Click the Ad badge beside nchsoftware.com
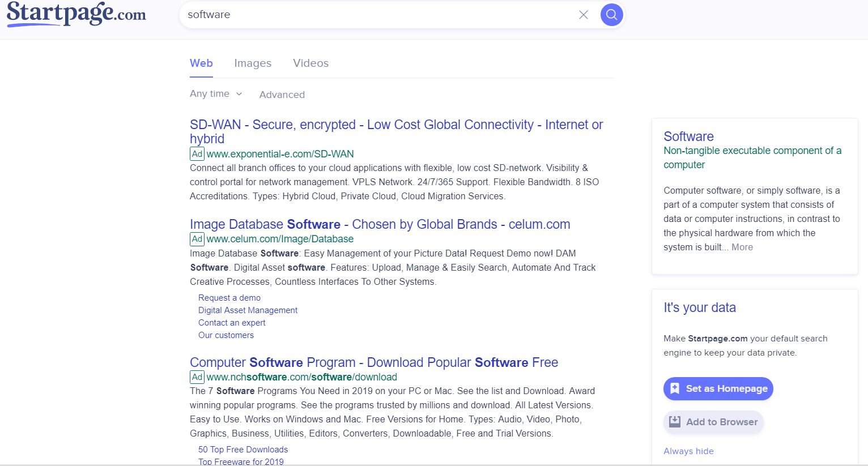 pos(197,377)
